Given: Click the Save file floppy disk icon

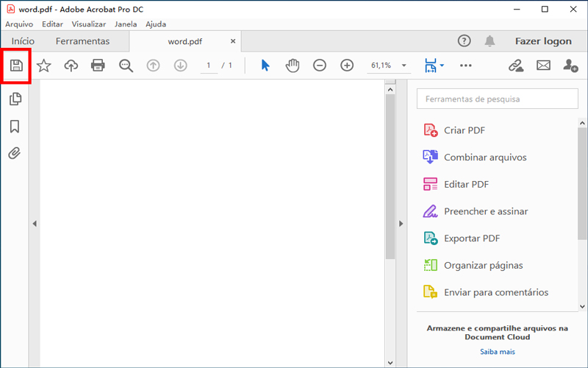Looking at the screenshot, I should [16, 66].
